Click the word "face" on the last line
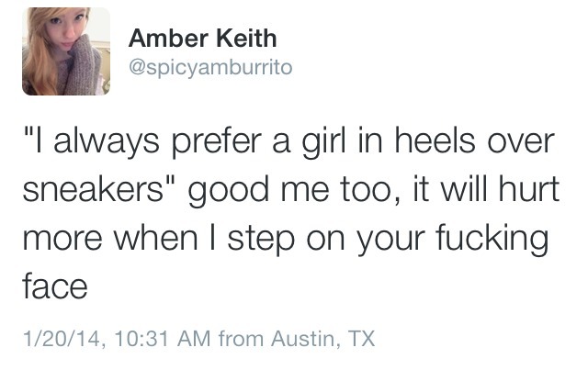588x370 pixels. click(53, 288)
